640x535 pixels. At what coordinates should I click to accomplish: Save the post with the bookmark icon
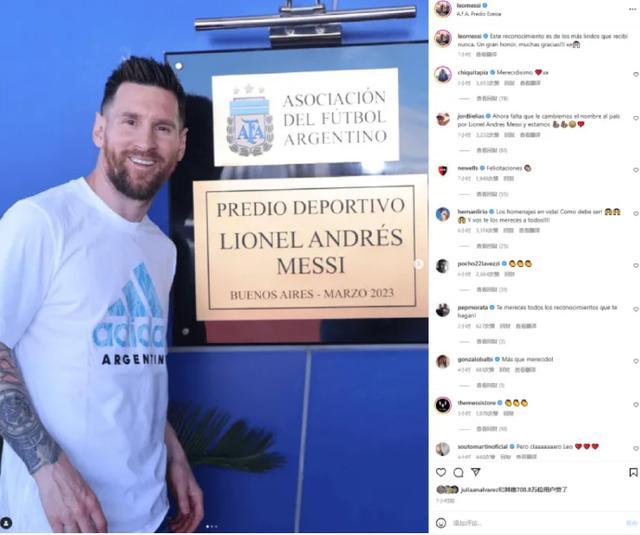633,472
